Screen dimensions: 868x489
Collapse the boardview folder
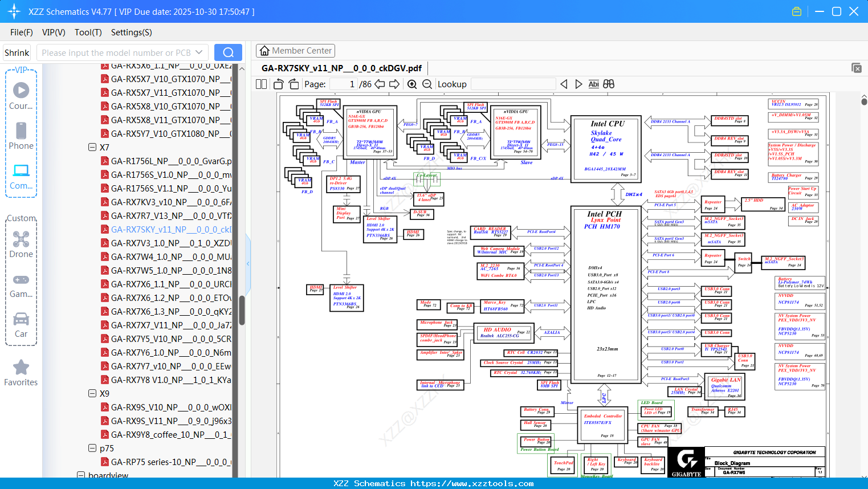(81, 475)
